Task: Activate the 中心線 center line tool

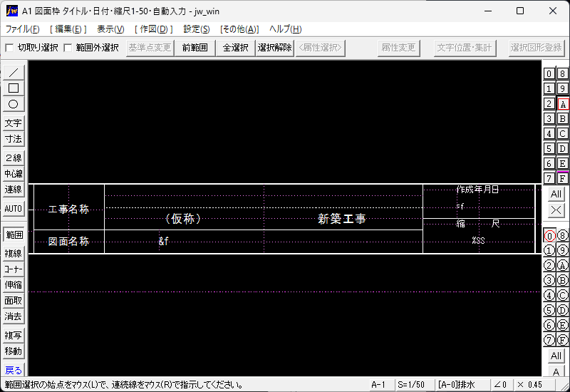Action: point(14,174)
